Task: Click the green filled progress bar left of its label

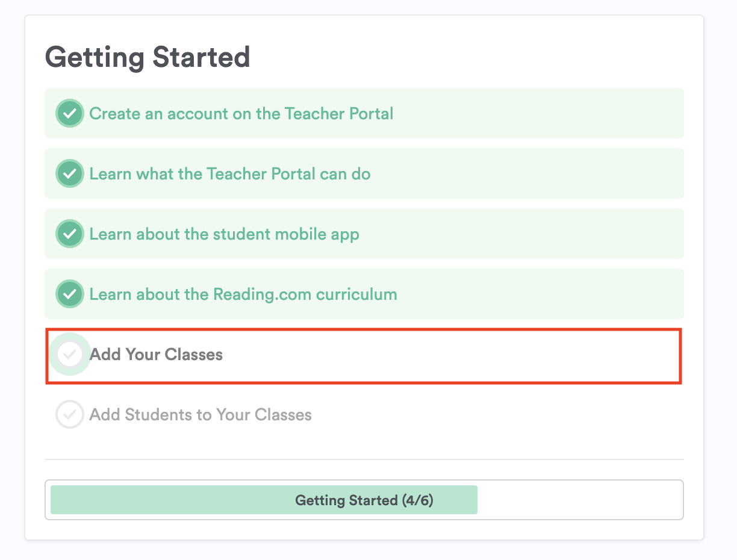Action: click(169, 500)
